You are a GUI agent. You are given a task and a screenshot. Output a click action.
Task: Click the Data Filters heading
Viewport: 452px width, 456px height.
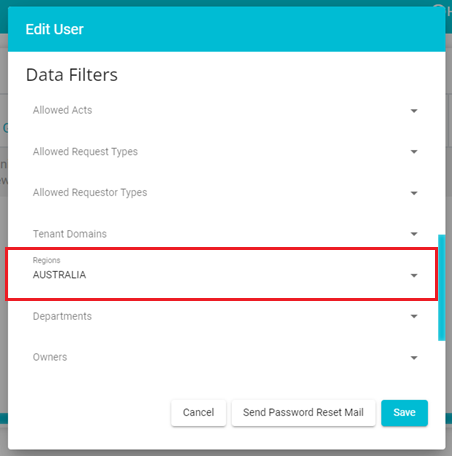pos(72,75)
